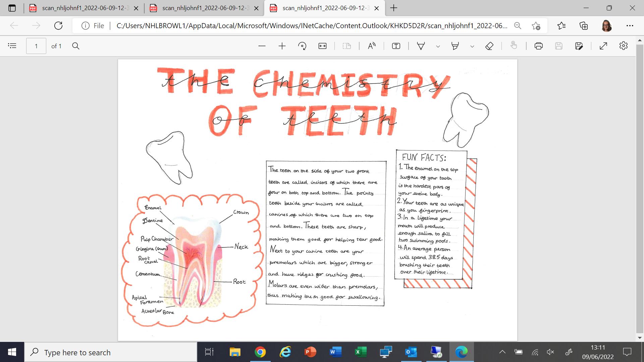Viewport: 644px width, 362px height.
Task: Click the Print icon
Action: pyautogui.click(x=539, y=46)
